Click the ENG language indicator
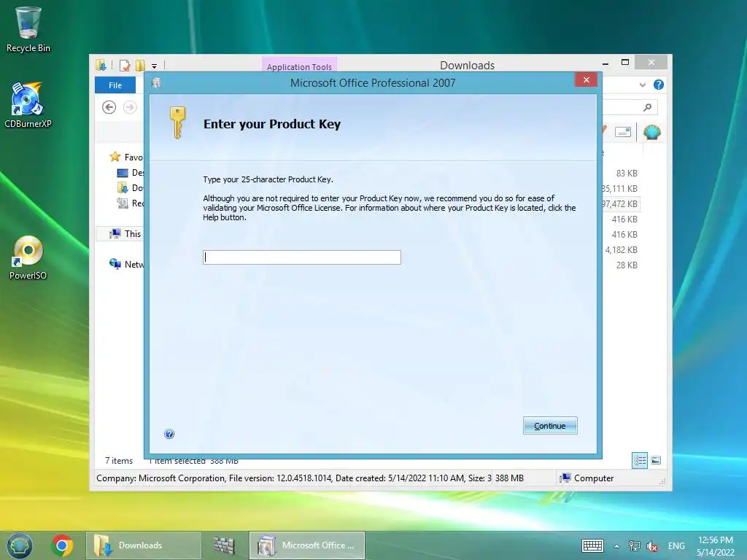The width and height of the screenshot is (747, 560). (x=676, y=546)
